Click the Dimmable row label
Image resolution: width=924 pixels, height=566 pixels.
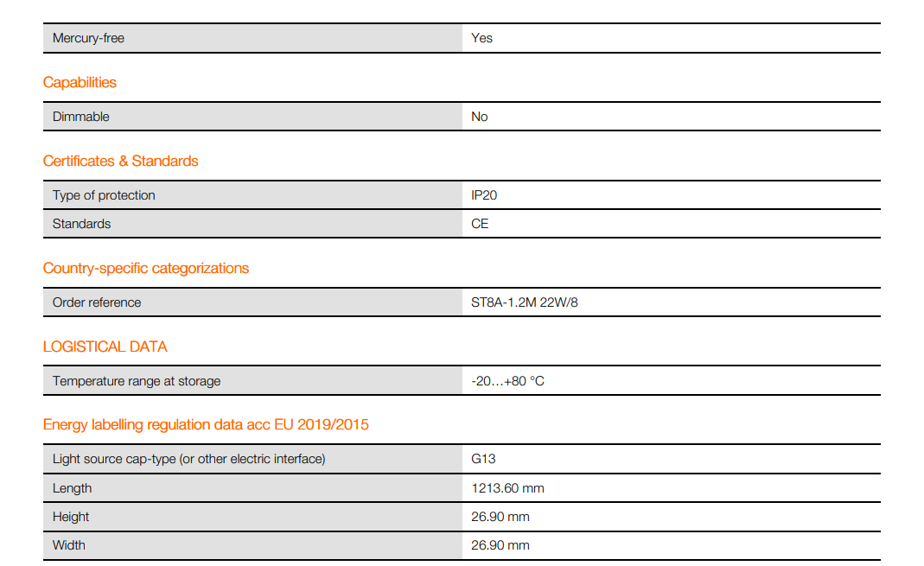click(x=81, y=117)
